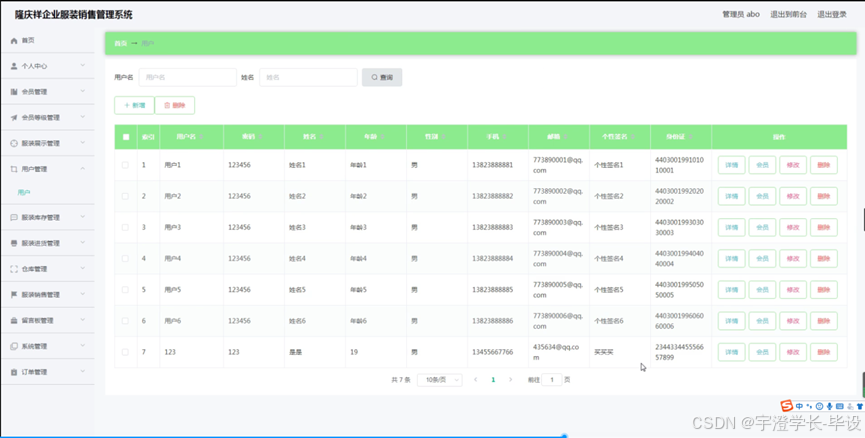Expand the 会员管理 menu chevron
This screenshot has width=865, height=438.
pos(83,91)
